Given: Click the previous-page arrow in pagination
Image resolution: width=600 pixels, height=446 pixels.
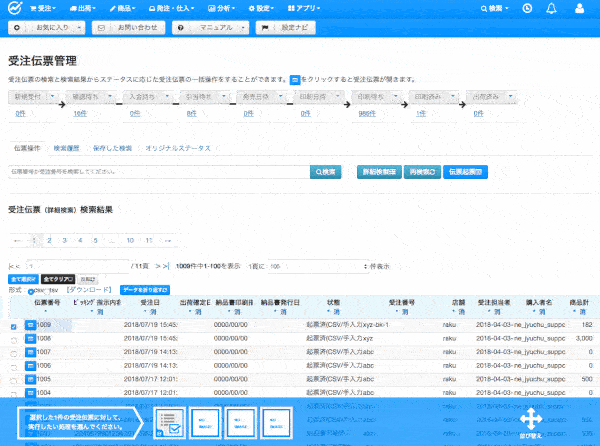Looking at the screenshot, I should coord(17,241).
